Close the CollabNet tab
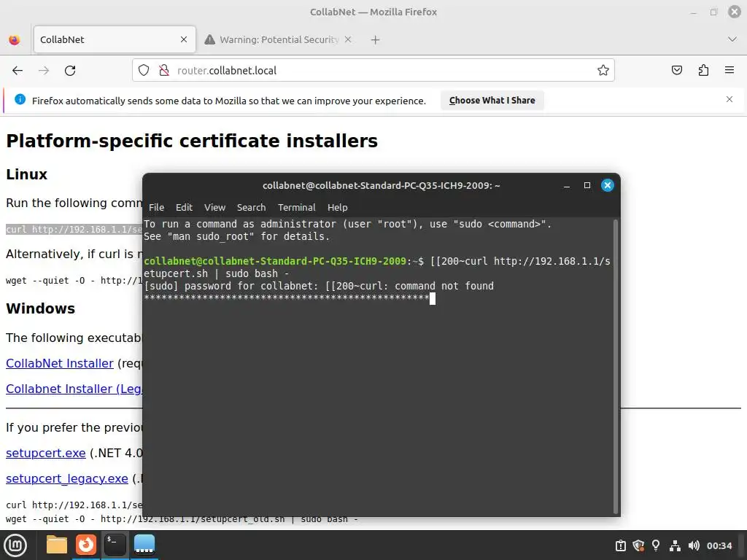The image size is (747, 560). click(184, 39)
